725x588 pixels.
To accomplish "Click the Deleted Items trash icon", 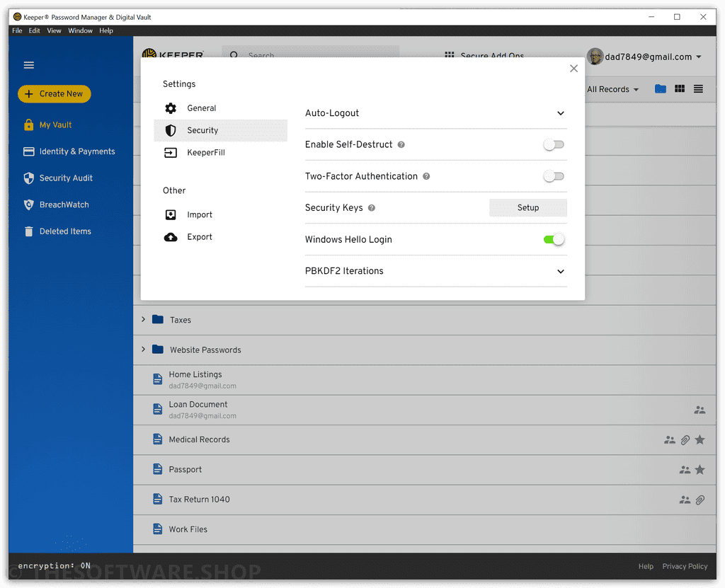I will 28,231.
